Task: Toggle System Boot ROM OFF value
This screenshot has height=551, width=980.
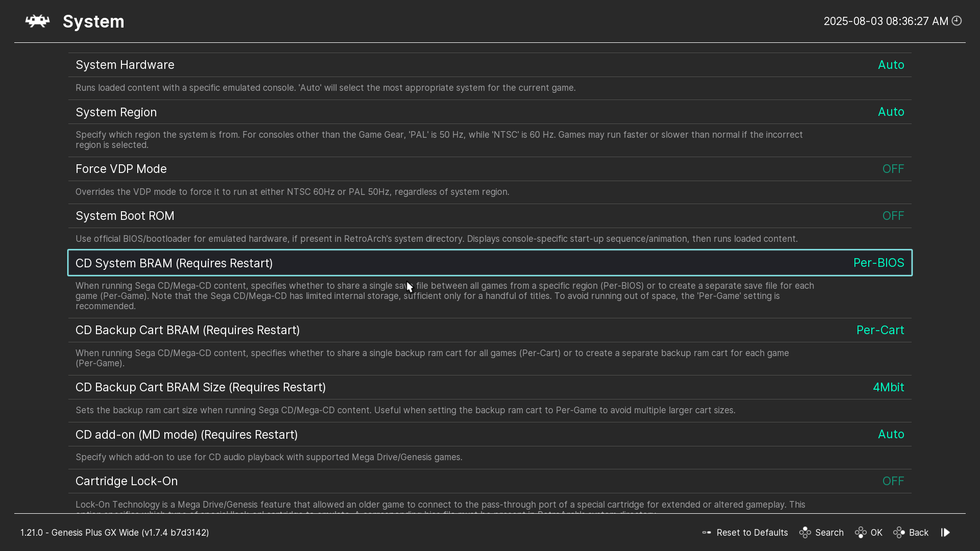Action: (x=893, y=216)
